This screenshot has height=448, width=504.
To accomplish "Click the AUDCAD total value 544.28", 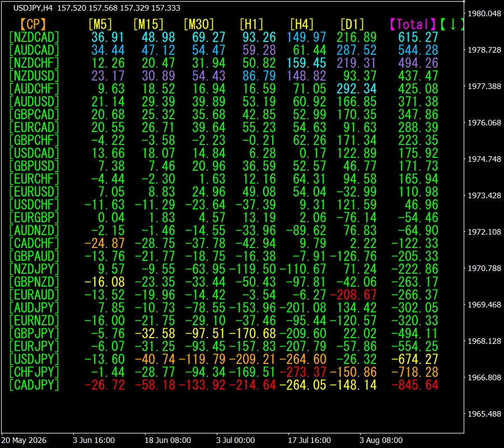I will [x=418, y=50].
